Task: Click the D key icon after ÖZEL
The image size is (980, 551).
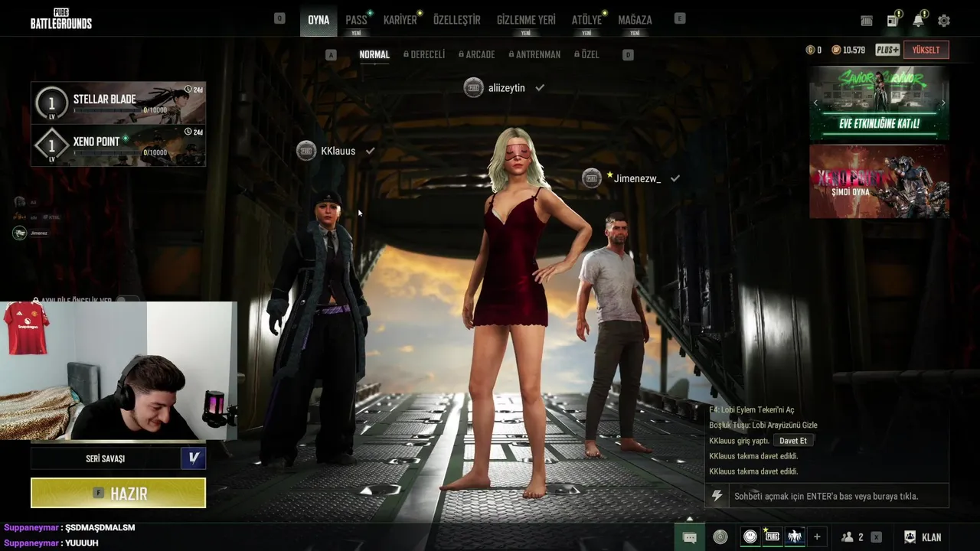Action: pos(628,54)
